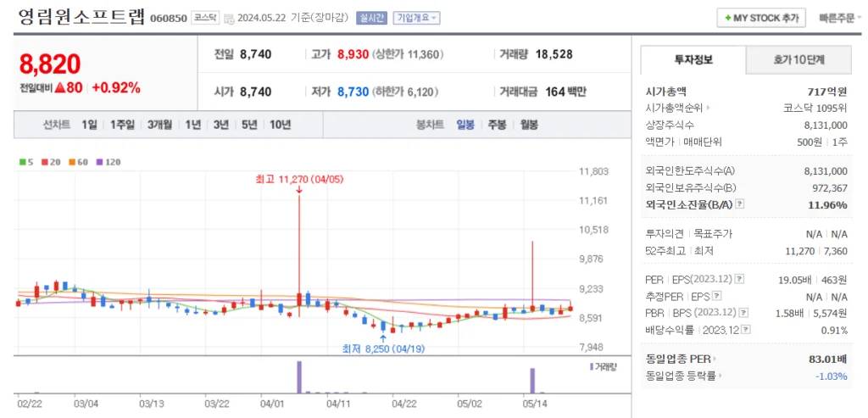Click the 거래대금 value 164 백만

click(565, 92)
